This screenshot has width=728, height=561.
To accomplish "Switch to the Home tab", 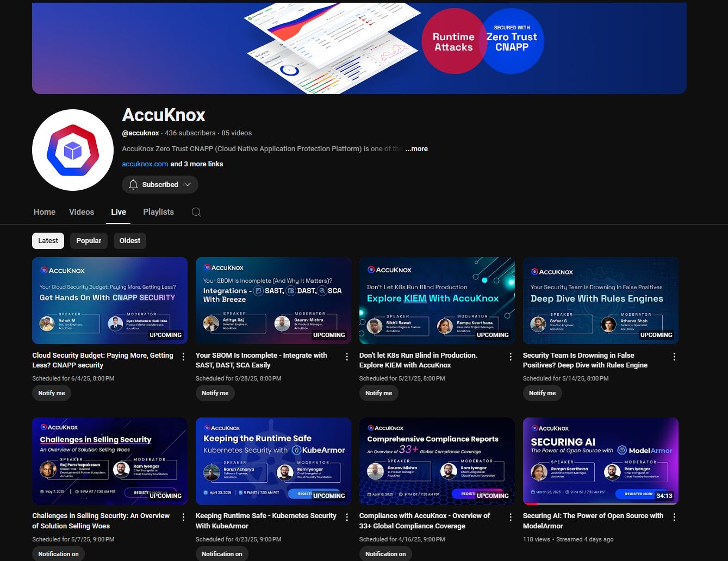I will click(x=45, y=212).
